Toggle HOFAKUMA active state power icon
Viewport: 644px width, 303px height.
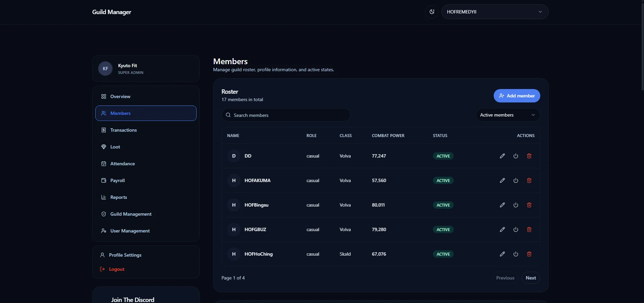pos(516,180)
